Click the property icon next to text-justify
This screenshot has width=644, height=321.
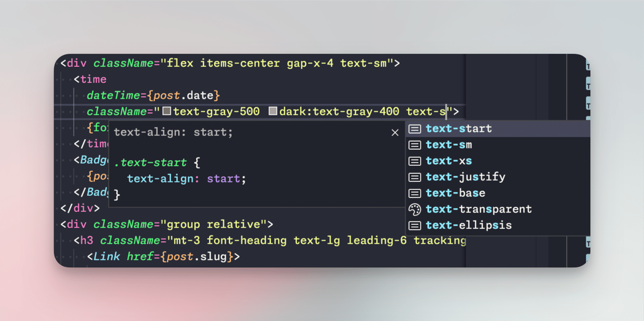tap(415, 177)
